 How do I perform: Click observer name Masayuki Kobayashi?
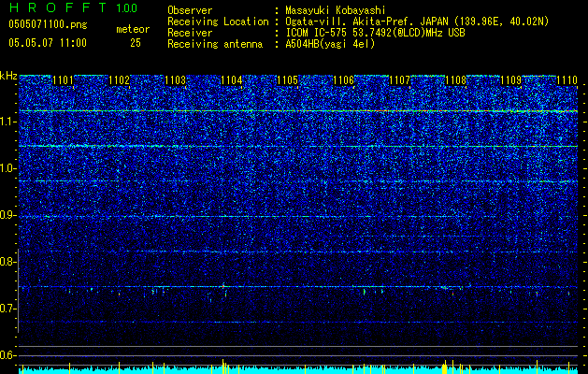336,10
